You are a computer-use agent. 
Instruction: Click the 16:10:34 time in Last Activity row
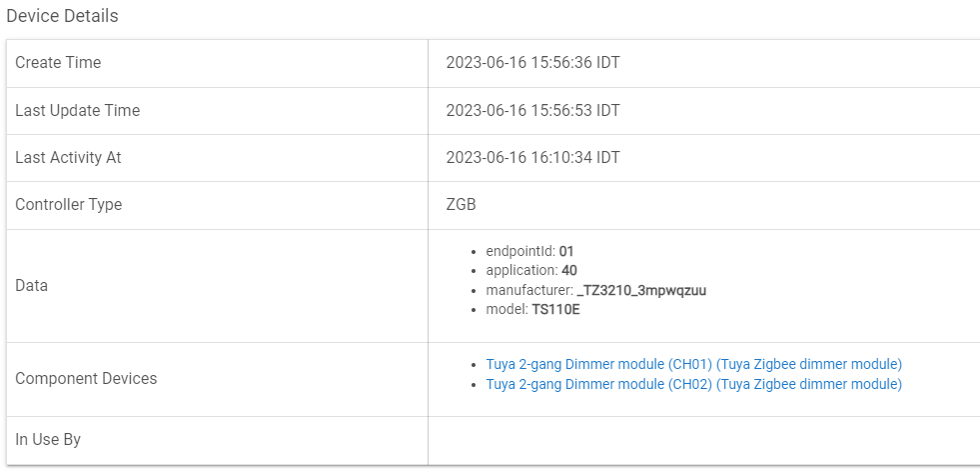[x=579, y=157]
